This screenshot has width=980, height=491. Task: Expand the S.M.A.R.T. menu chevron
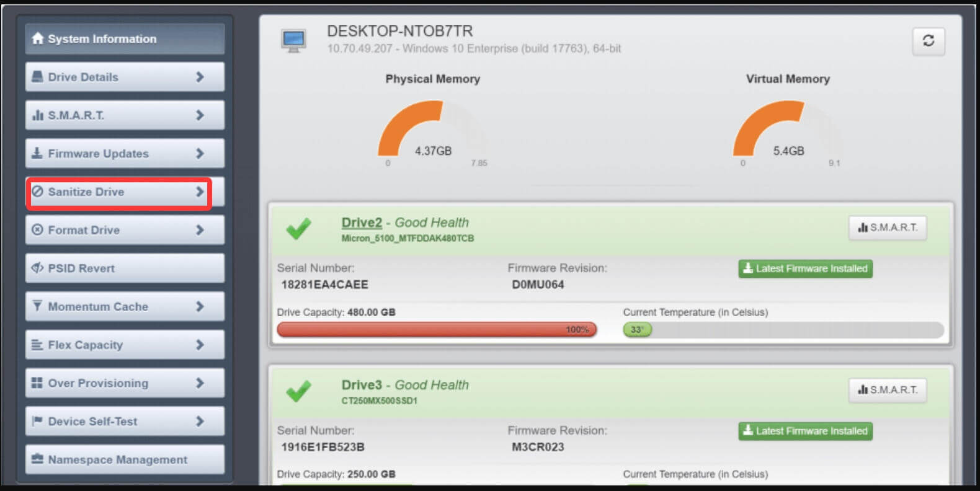tap(200, 115)
